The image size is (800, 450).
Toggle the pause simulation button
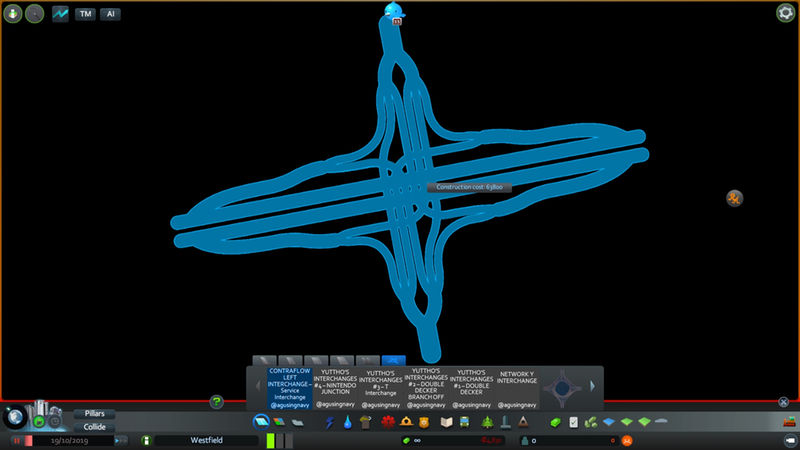[17, 440]
